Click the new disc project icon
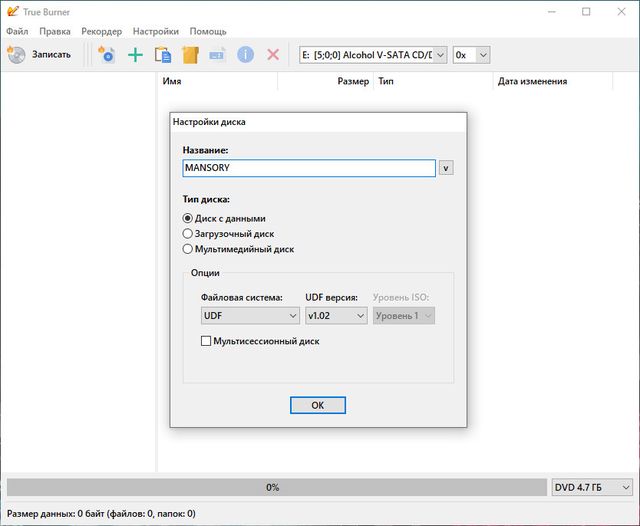The image size is (640, 526). [x=107, y=55]
